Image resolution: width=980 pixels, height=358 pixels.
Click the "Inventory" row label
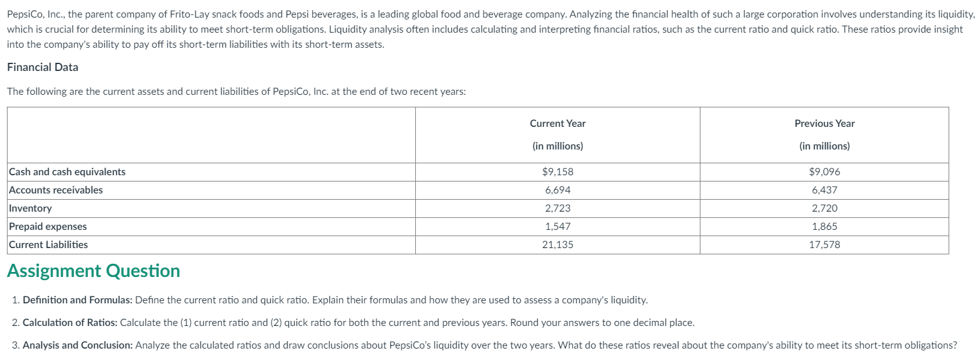[x=31, y=209]
